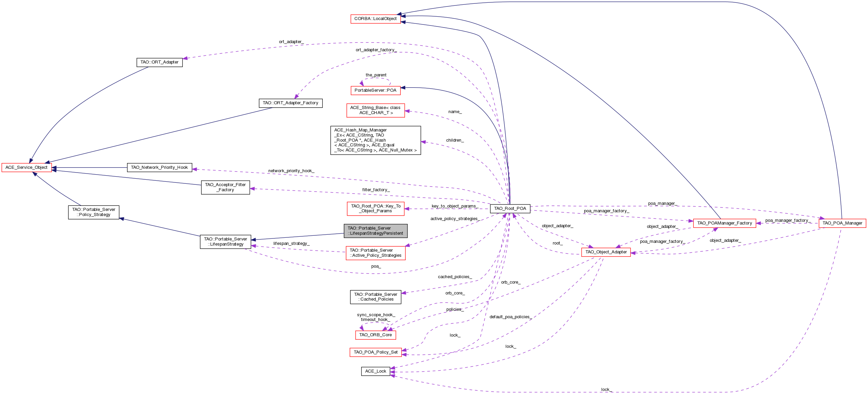Image resolution: width=868 pixels, height=394 pixels.
Task: Click TAO::Portable_Server::LifespanStrategy node
Action: (x=226, y=242)
